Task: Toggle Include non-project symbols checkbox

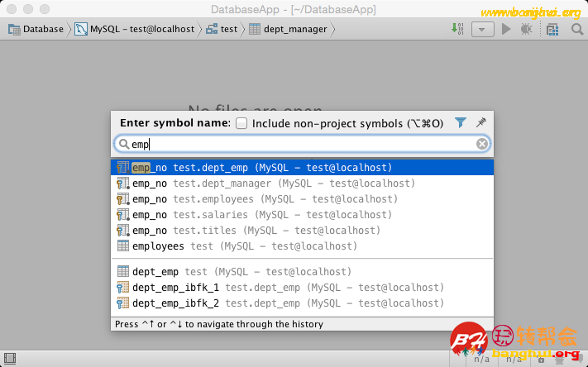Action: [x=241, y=123]
